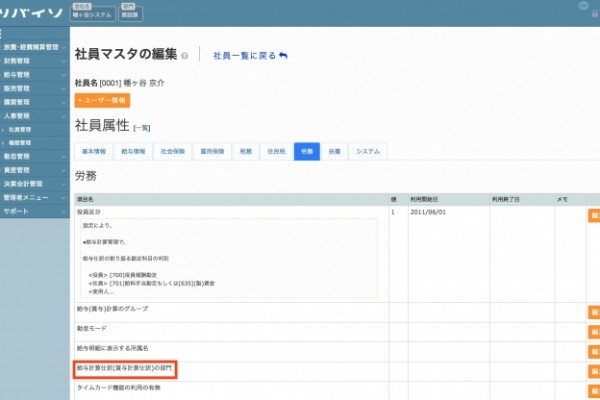This screenshot has width=600, height=400.
Task: Expand the 財務管理 sidebar chevron
Action: tap(64, 61)
